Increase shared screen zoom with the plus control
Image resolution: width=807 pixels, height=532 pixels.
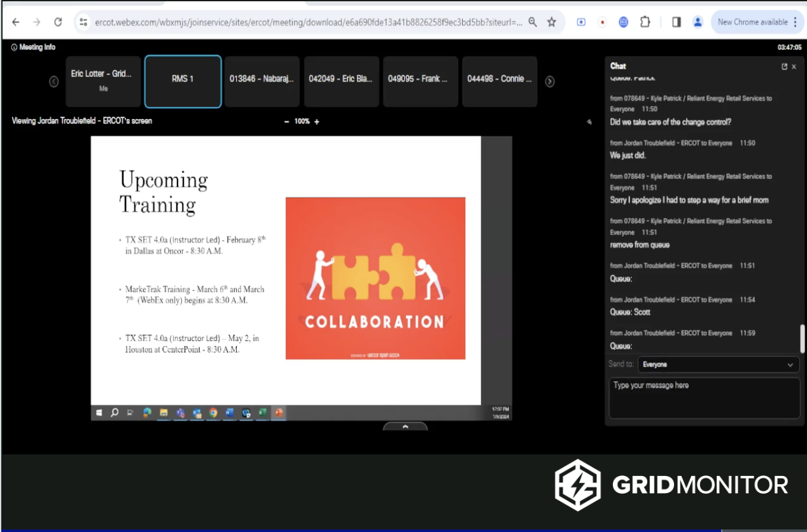318,122
